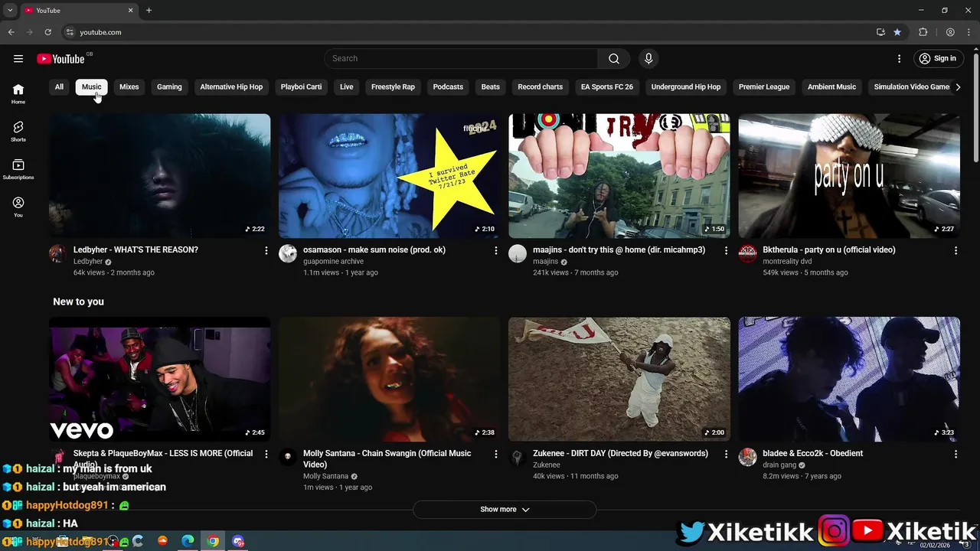This screenshot has width=980, height=551.
Task: Open maajins don't try this thumbnail
Action: click(x=619, y=176)
